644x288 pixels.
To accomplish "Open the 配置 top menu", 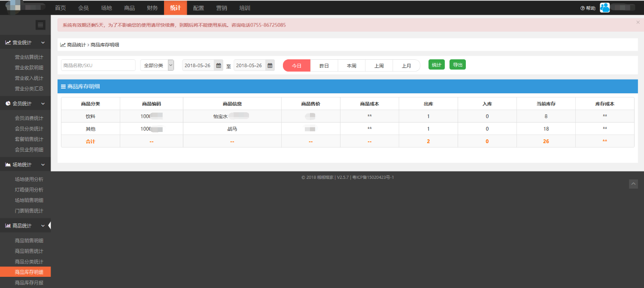I will click(x=198, y=8).
